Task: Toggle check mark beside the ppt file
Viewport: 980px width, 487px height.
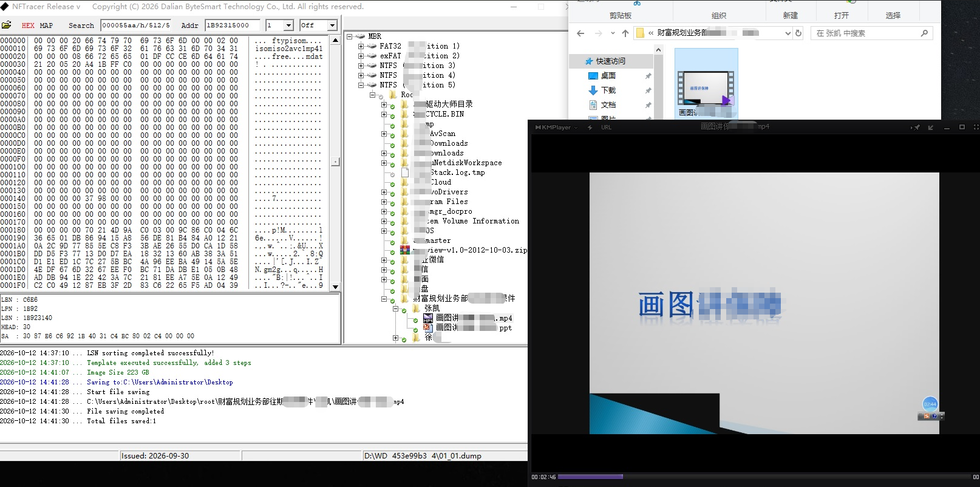Action: 416,330
